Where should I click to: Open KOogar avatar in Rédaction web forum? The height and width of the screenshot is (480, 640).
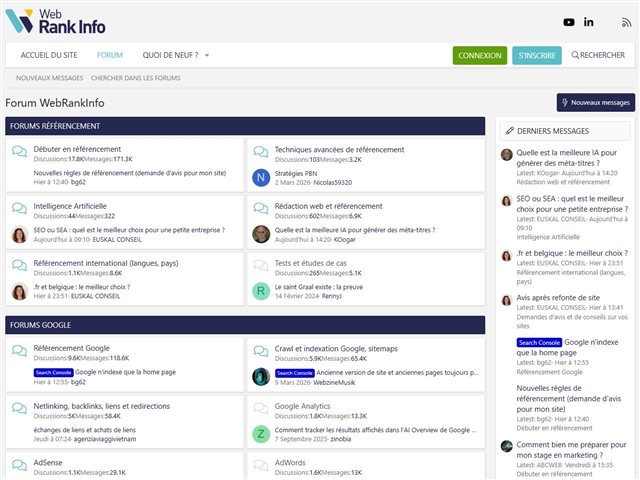coord(261,234)
